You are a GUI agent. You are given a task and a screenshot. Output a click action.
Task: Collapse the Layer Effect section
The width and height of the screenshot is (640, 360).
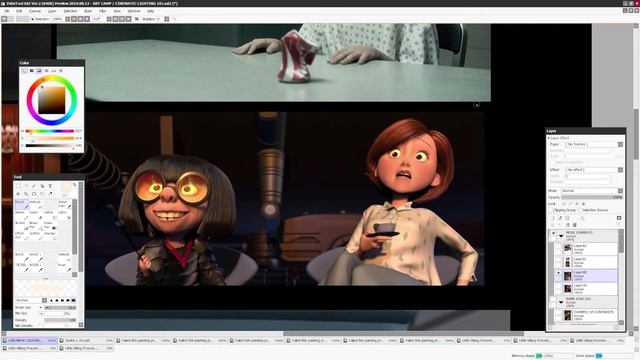pyautogui.click(x=549, y=138)
